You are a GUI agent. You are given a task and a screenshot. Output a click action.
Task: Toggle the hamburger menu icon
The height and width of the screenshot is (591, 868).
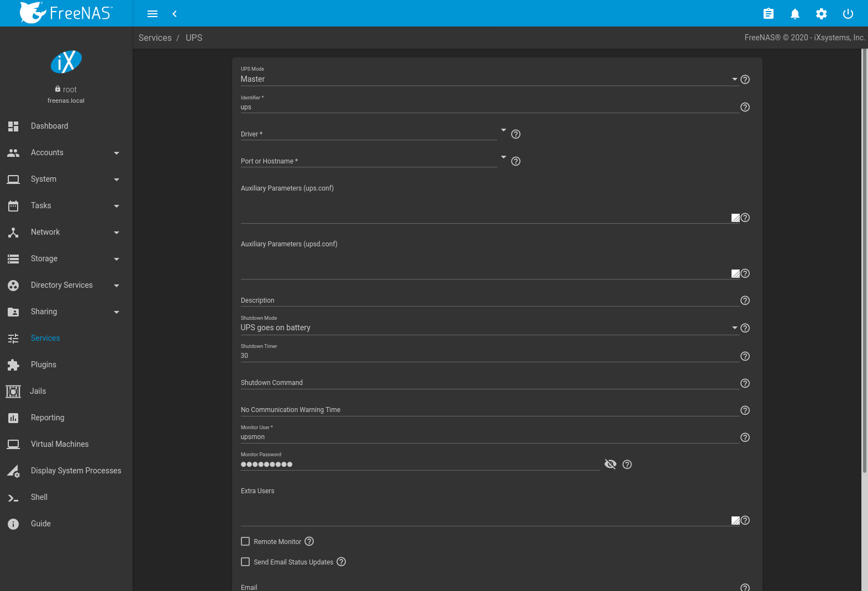[x=152, y=14]
